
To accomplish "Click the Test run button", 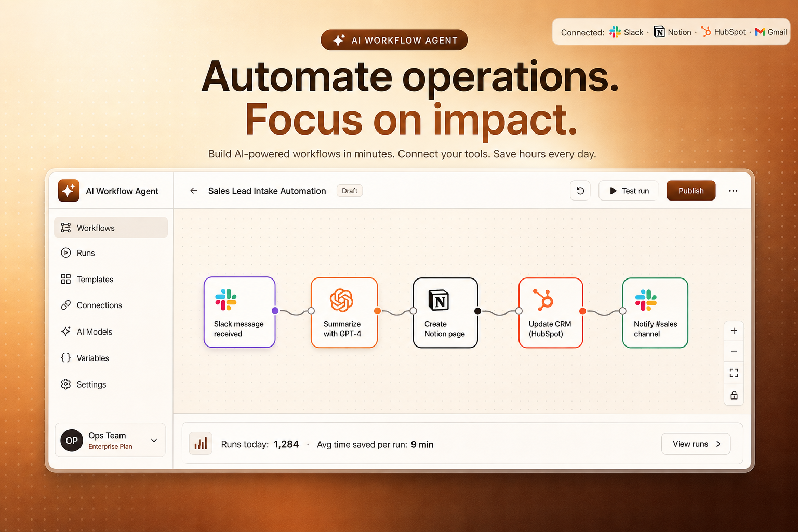I will point(629,191).
